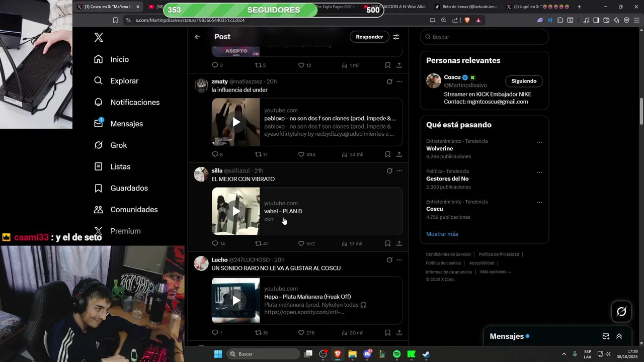View analytics of silla's post 51 mil
The height and width of the screenshot is (362, 644).
352,243
